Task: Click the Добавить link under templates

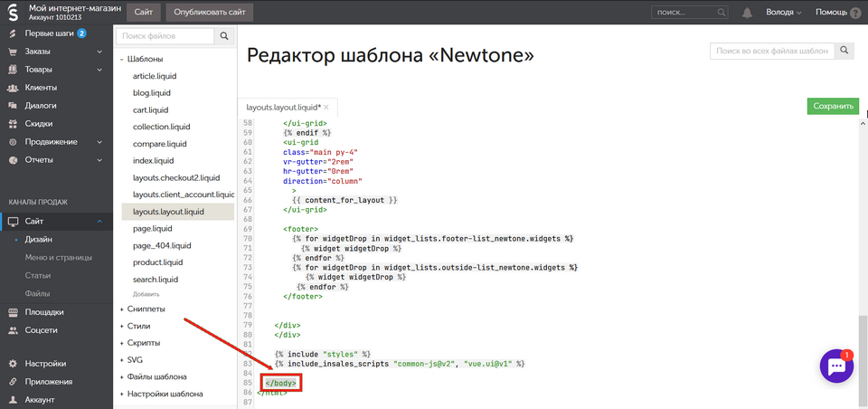Action: pos(146,294)
